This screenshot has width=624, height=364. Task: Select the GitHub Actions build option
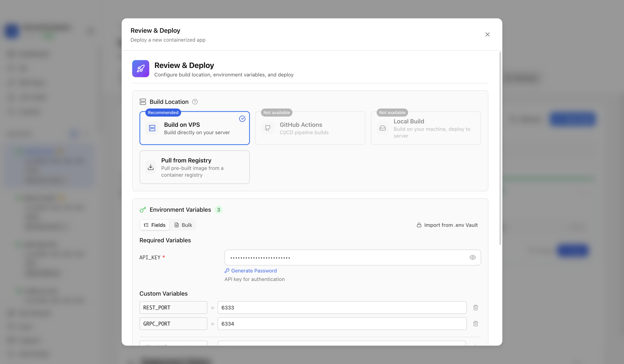[x=310, y=128]
